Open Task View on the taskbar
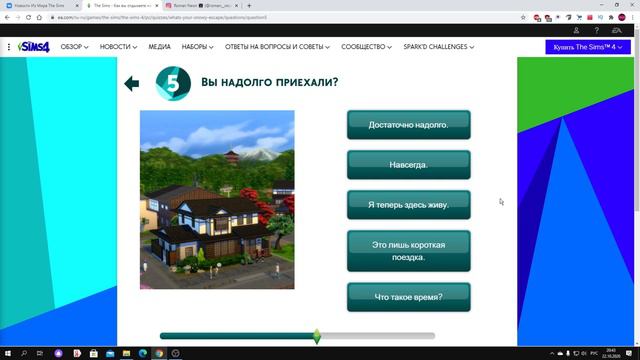 click(x=40, y=353)
